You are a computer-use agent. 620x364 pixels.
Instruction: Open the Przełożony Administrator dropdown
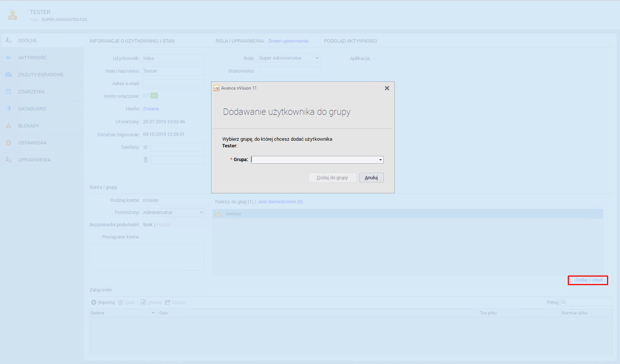(201, 213)
